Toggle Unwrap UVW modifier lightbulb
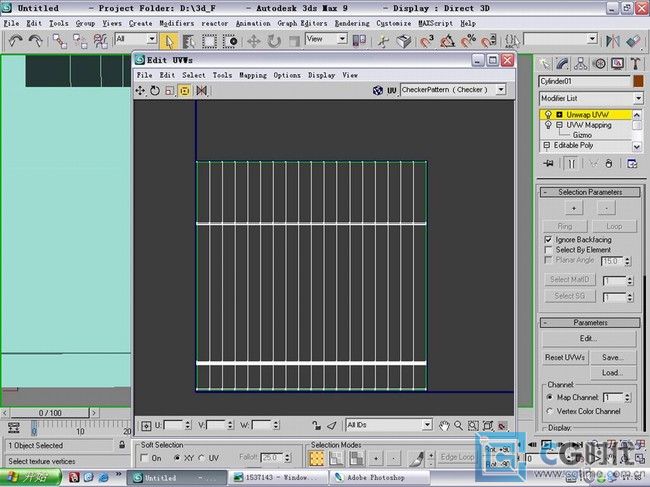Viewport: 650px width, 487px height. [x=548, y=114]
